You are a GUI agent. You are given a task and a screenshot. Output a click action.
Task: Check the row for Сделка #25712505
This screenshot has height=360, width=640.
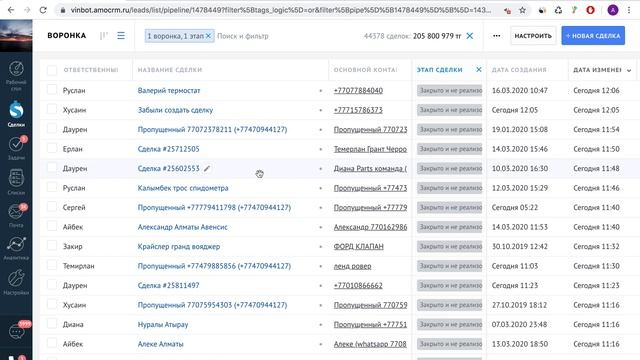coord(52,149)
